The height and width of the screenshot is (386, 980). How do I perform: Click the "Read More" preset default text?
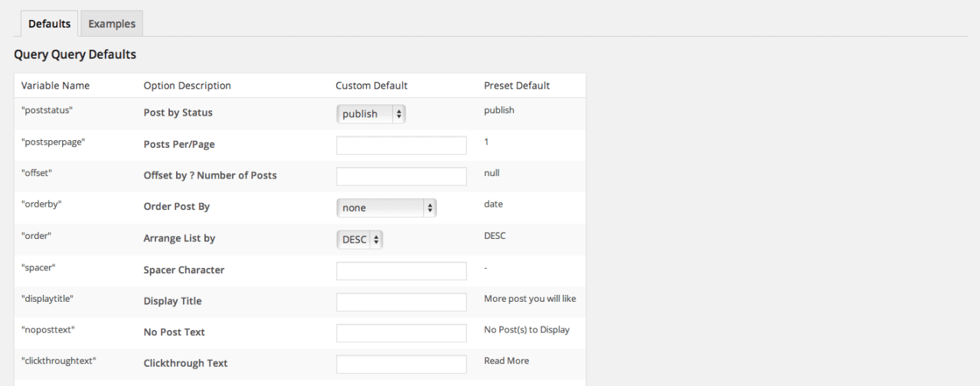[506, 361]
